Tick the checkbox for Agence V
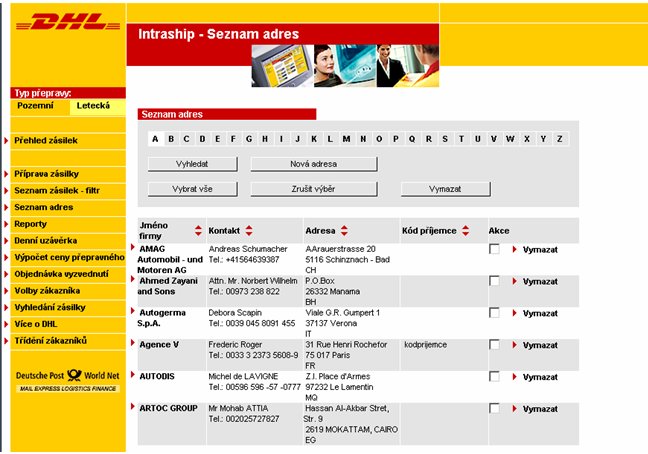 click(494, 345)
